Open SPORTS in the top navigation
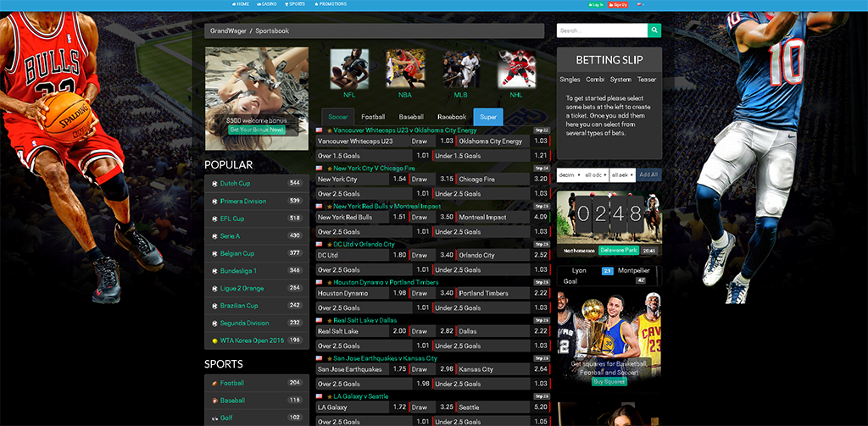The image size is (868, 426). pyautogui.click(x=294, y=4)
